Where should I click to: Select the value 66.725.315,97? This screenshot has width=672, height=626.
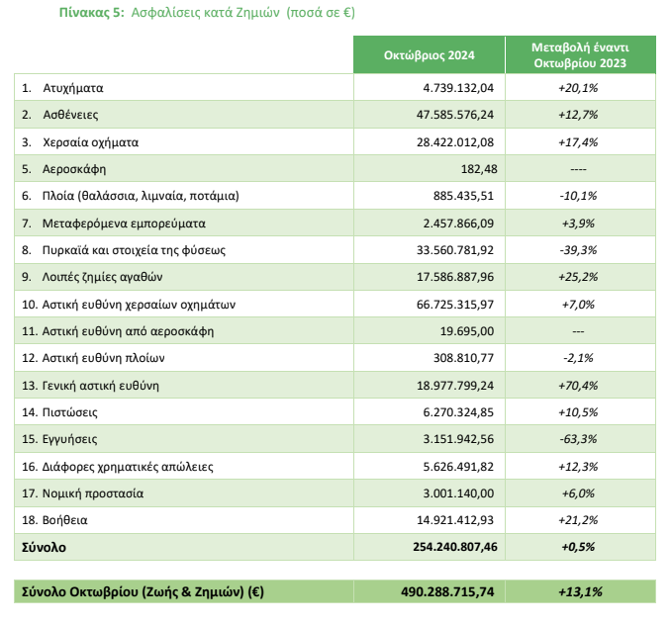454,305
